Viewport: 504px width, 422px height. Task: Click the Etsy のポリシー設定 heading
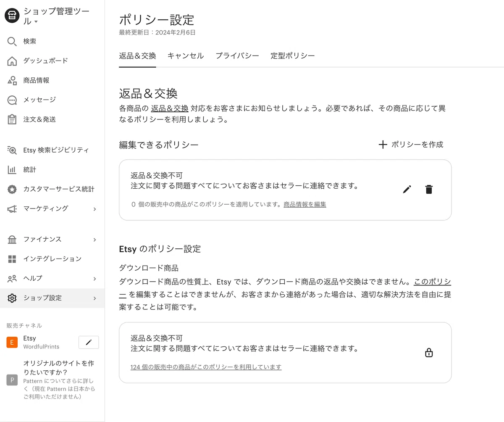point(160,249)
